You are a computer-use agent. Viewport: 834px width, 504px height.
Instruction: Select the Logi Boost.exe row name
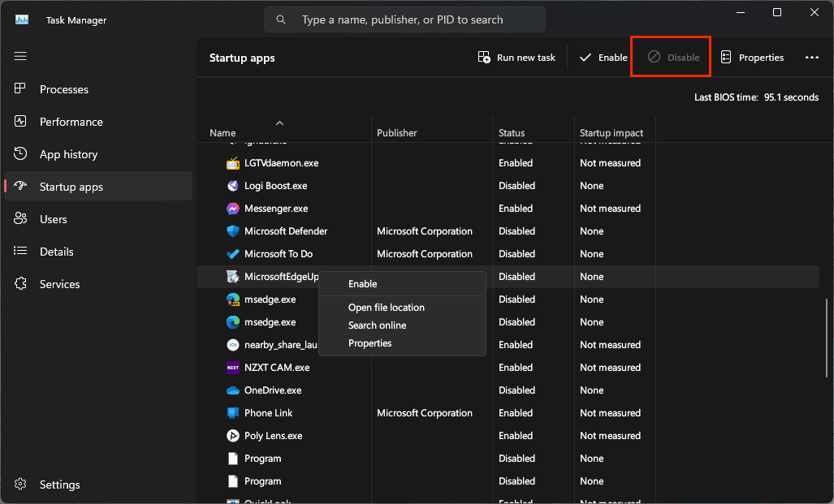tap(275, 186)
